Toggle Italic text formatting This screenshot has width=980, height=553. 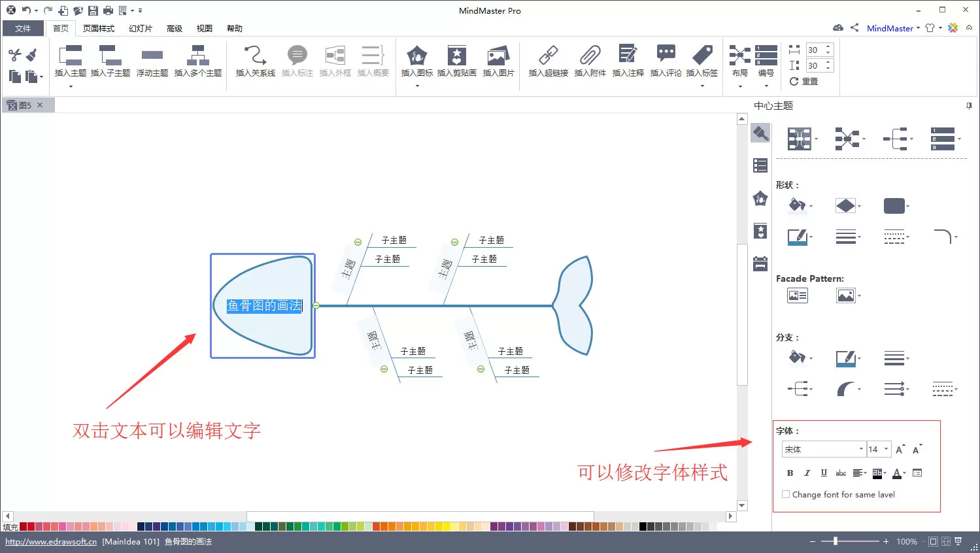coord(807,473)
